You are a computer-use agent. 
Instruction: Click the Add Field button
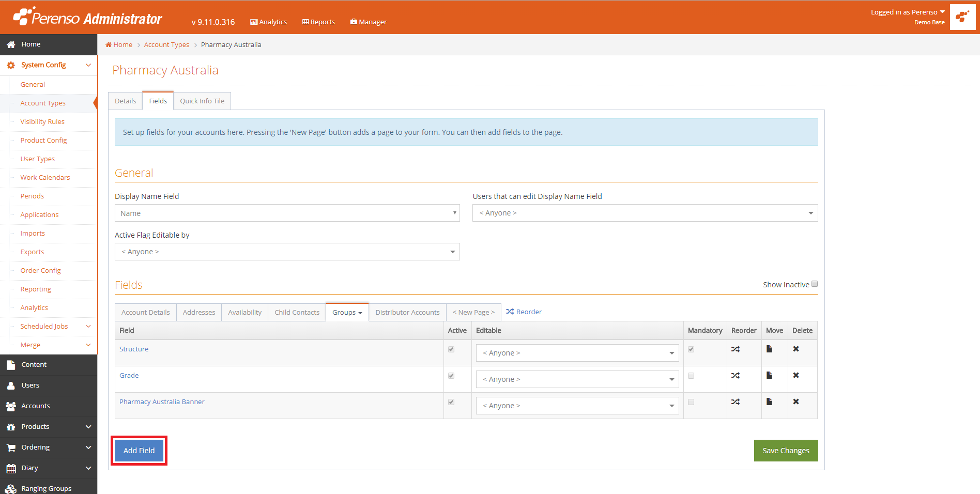(139, 451)
